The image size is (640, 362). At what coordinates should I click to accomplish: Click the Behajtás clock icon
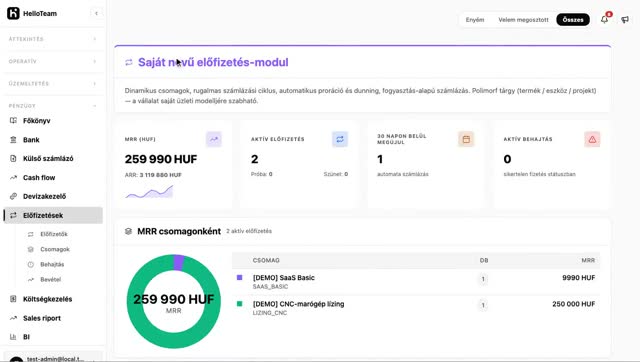pyautogui.click(x=31, y=264)
